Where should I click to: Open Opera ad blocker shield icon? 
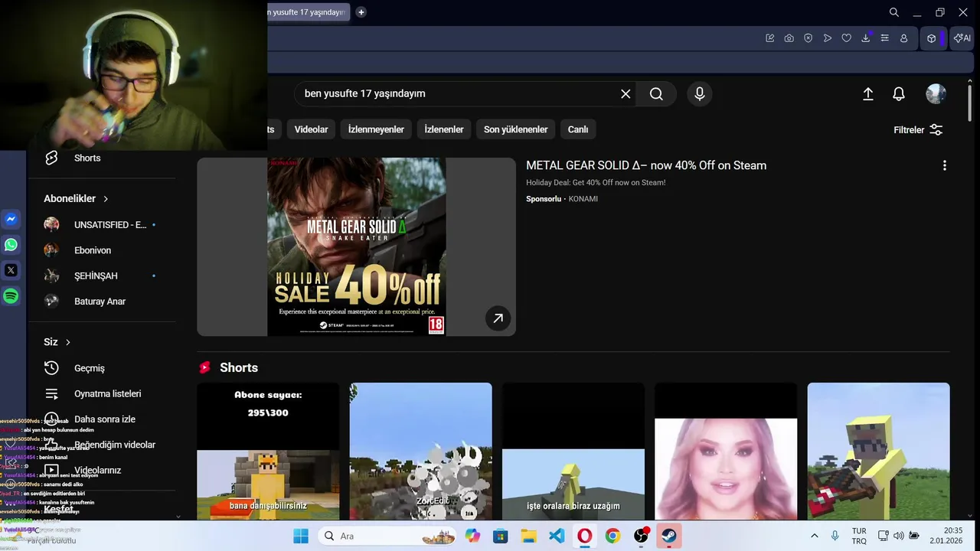tap(808, 38)
